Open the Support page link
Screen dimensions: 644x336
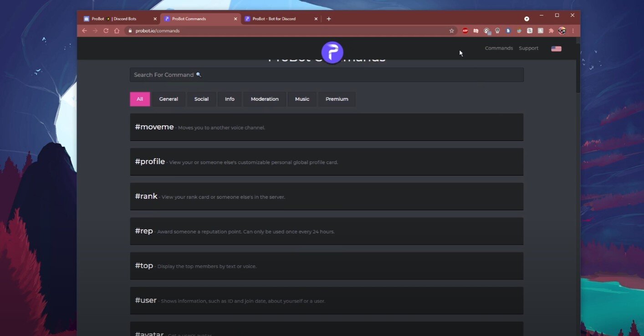pyautogui.click(x=528, y=48)
